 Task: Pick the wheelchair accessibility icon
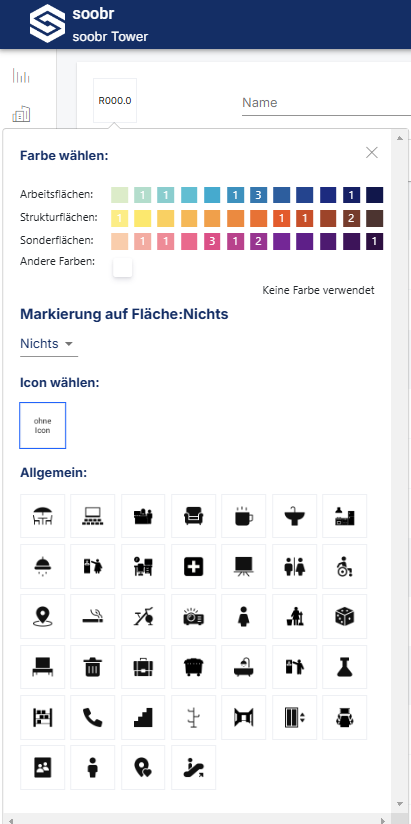click(x=345, y=566)
